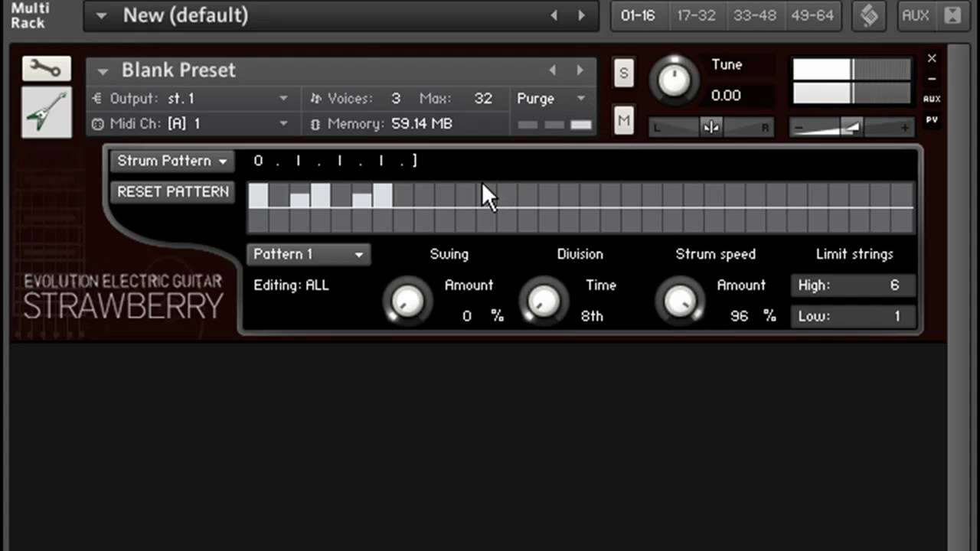Load the next instrument preset with the right arrow
The height and width of the screenshot is (551, 980).
pyautogui.click(x=580, y=70)
